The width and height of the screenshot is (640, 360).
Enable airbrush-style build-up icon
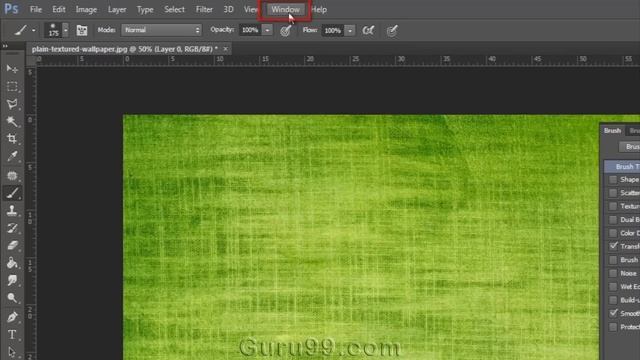pos(368,30)
